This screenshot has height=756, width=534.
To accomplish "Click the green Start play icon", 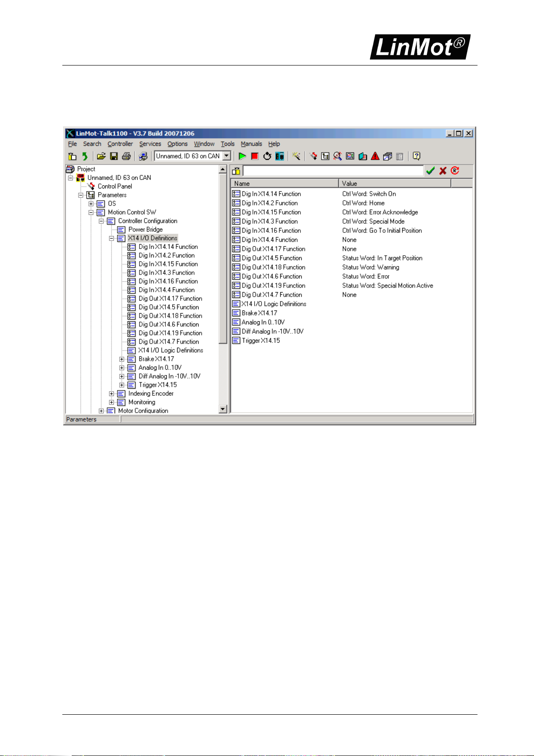I will coord(242,156).
